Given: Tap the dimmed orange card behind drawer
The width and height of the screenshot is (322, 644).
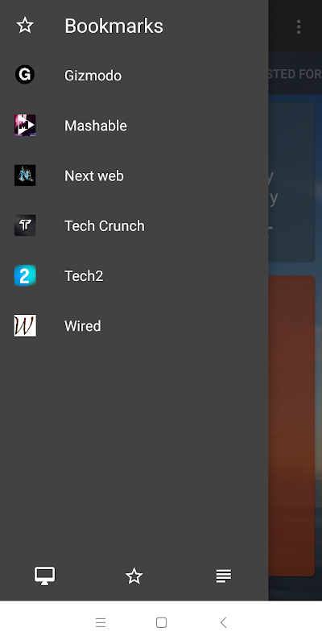Looking at the screenshot, I should (291, 426).
